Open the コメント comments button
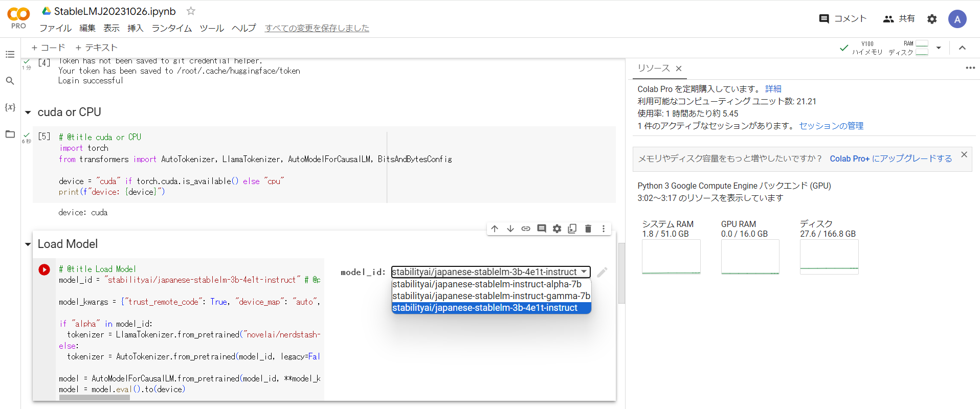Screen dimensions: 980x409 pos(843,19)
